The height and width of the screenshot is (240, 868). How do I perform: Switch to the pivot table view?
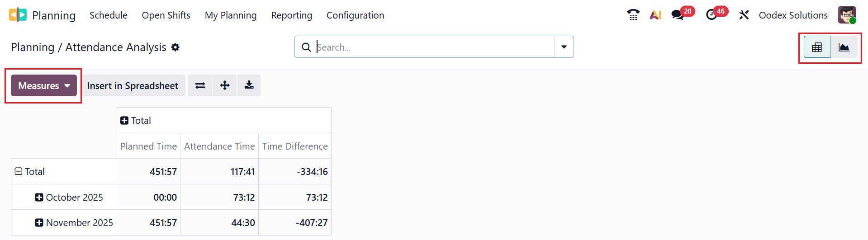click(817, 47)
